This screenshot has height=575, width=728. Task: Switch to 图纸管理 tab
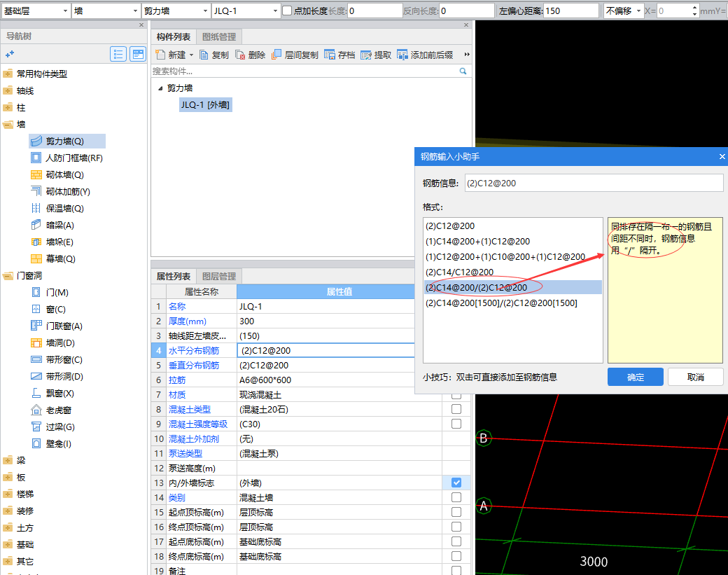click(219, 37)
